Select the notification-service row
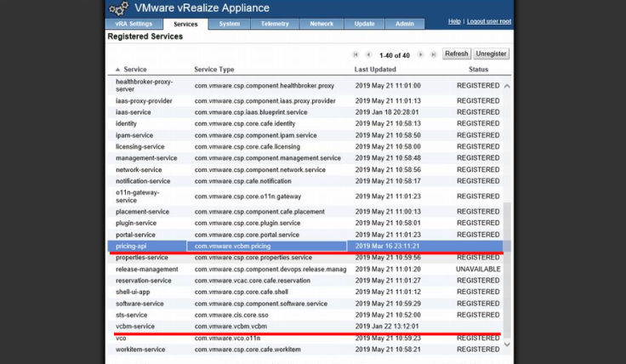Viewport: 626px width, 364px height. coord(305,181)
